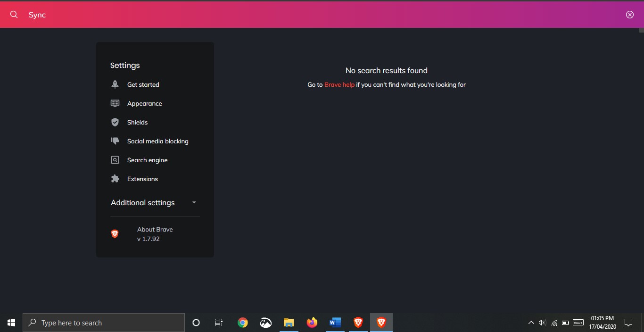Click the Type here to search box
Screen dimensions: 644x332
pos(104,323)
